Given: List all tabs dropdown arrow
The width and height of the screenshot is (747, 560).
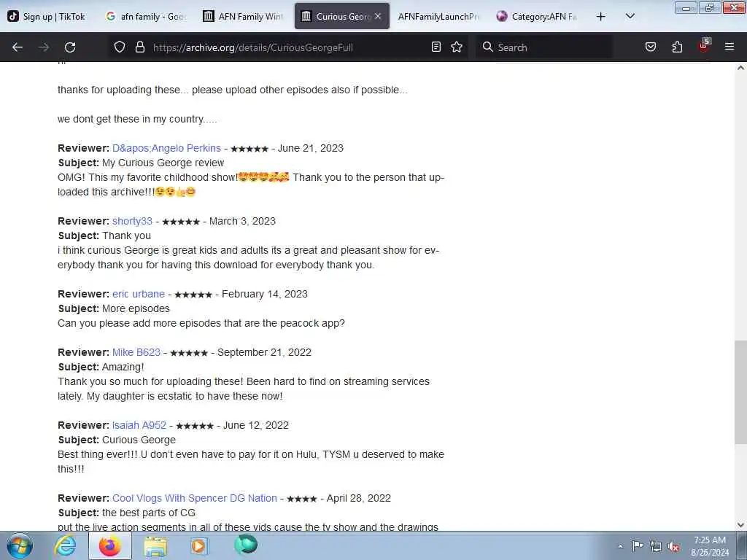Looking at the screenshot, I should coord(630,16).
